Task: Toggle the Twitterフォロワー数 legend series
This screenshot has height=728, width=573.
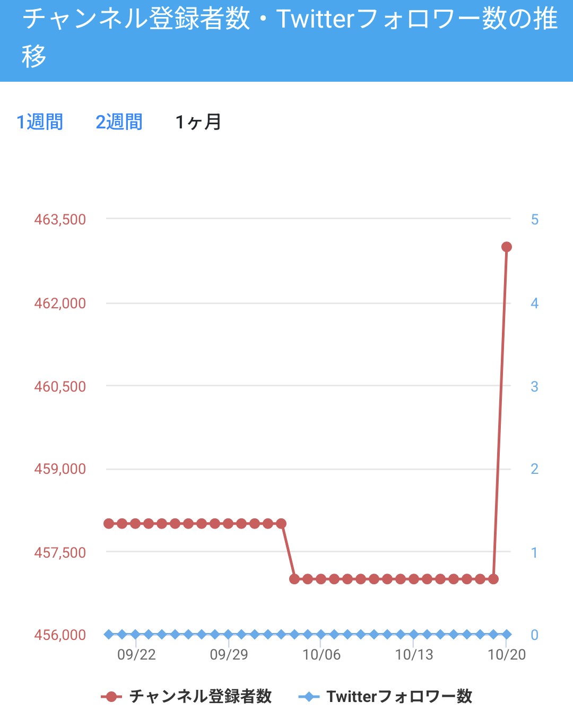Action: pyautogui.click(x=399, y=696)
